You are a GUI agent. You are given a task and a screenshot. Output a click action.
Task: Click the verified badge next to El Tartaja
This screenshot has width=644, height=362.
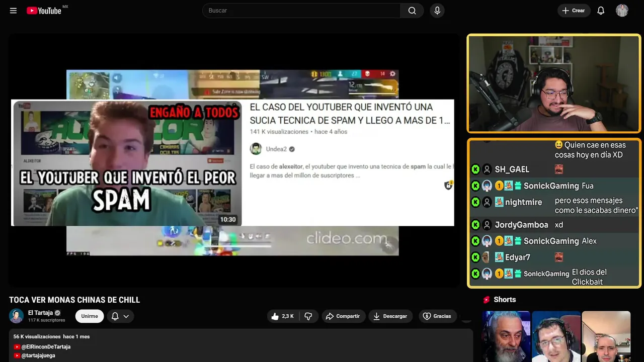pos(57,313)
